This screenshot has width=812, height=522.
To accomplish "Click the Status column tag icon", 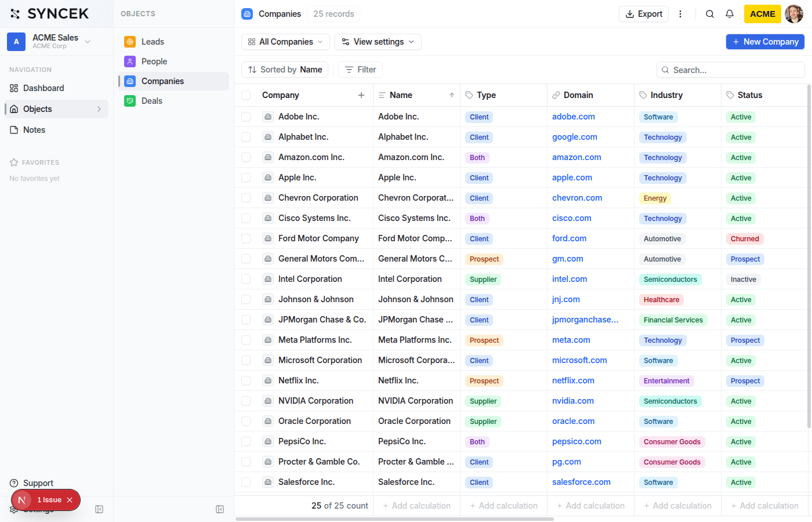I will pyautogui.click(x=730, y=95).
